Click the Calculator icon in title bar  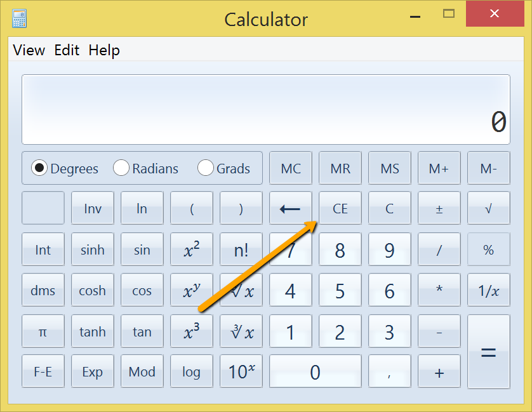pos(20,18)
